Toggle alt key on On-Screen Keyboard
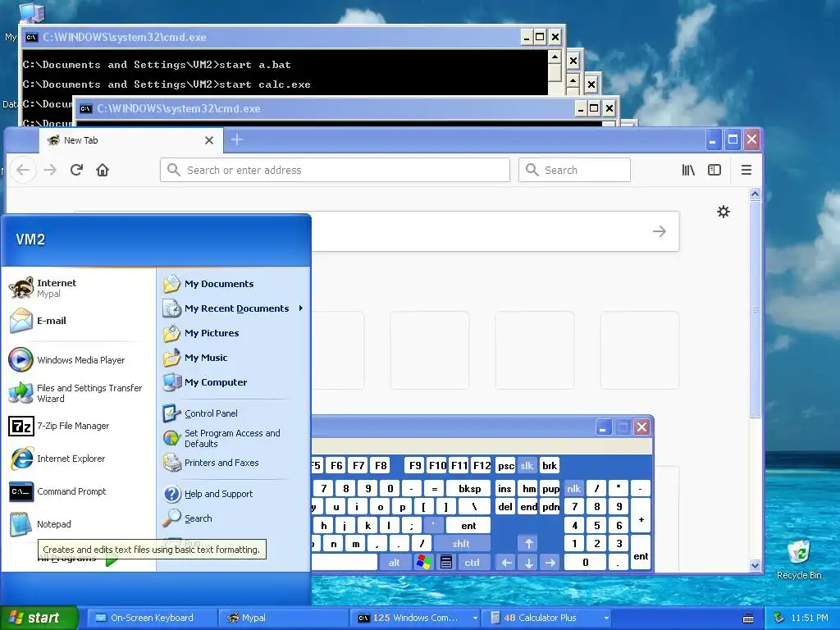The height and width of the screenshot is (630, 840). tap(394, 563)
